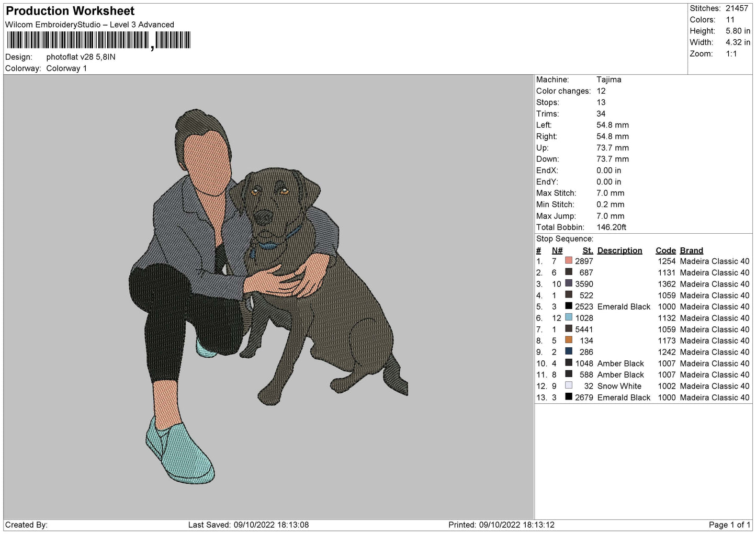756x534 pixels.
Task: Click the Width value '4.32 in'
Action: 738,42
